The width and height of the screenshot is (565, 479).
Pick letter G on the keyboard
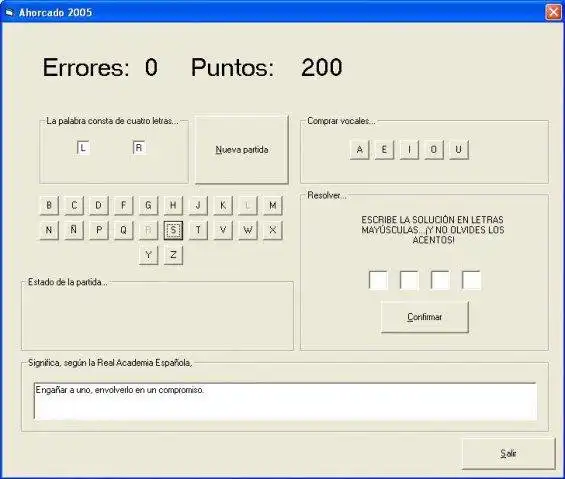click(x=148, y=205)
